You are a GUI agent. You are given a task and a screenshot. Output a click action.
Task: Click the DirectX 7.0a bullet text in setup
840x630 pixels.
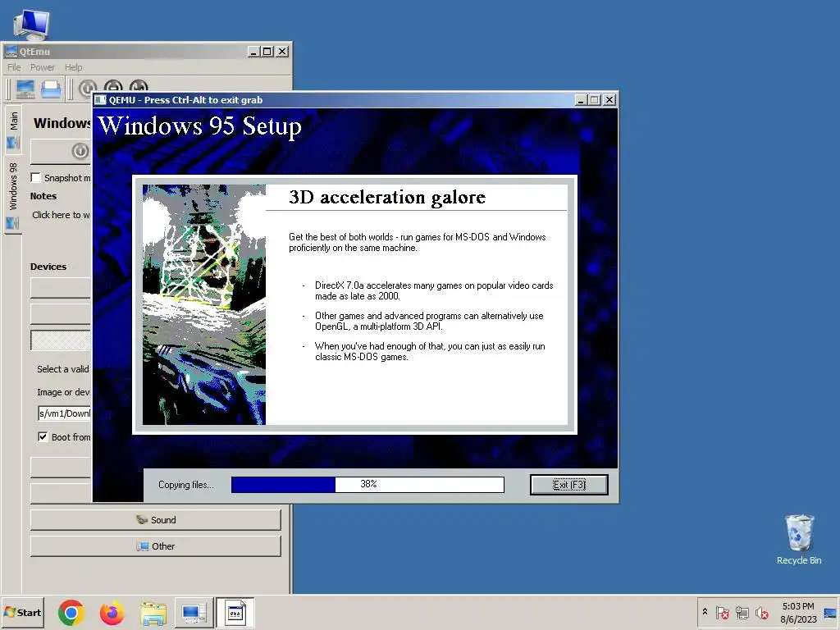434,290
